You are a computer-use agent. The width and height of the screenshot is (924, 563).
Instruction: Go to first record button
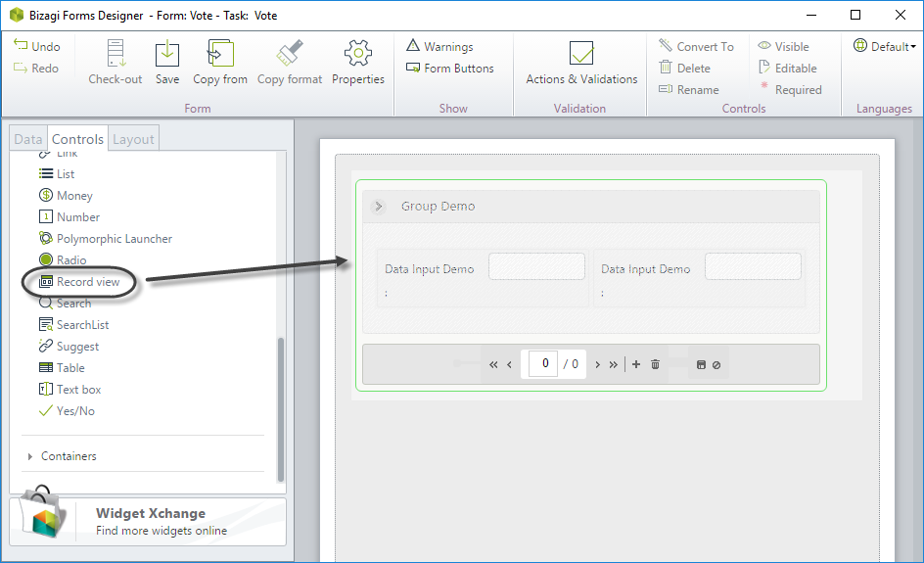493,365
